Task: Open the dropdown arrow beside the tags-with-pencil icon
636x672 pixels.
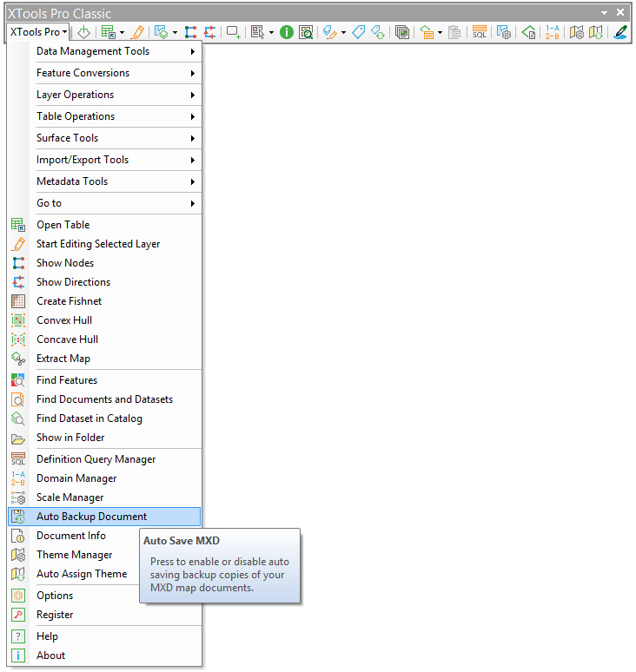Action: click(x=343, y=33)
